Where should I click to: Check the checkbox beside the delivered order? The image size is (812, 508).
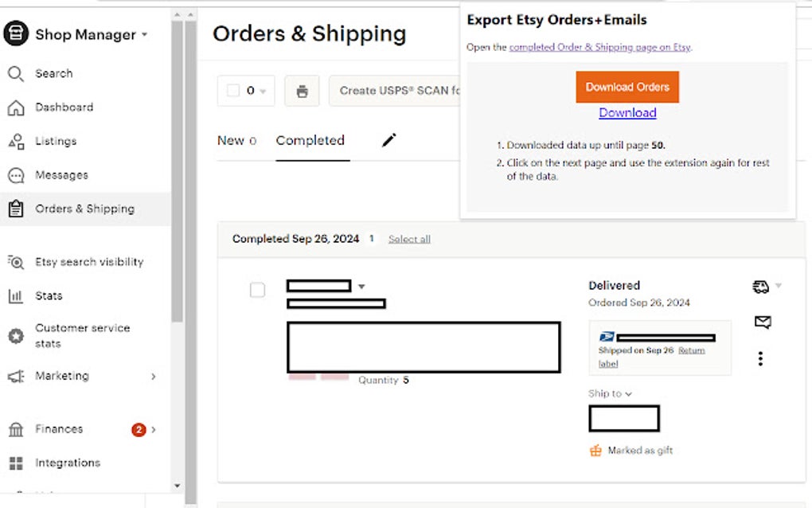pyautogui.click(x=257, y=290)
